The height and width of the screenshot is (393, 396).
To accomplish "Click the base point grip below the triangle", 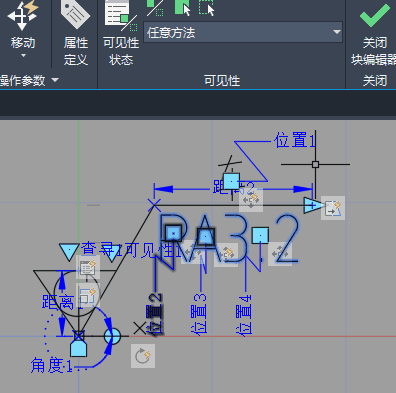I will pos(79,348).
